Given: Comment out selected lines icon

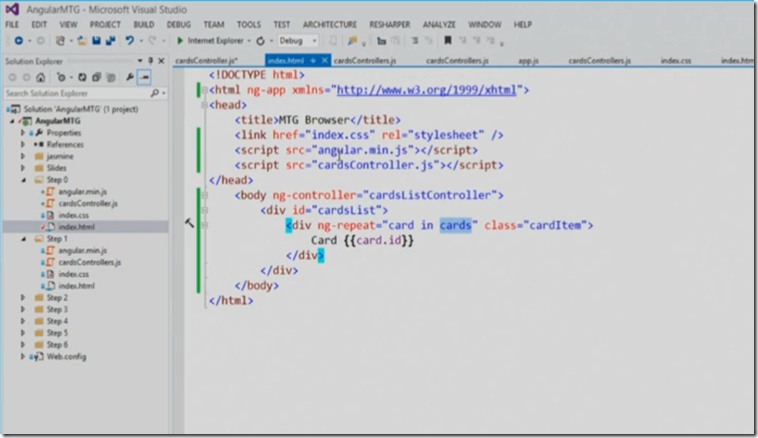Looking at the screenshot, I should pos(414,41).
